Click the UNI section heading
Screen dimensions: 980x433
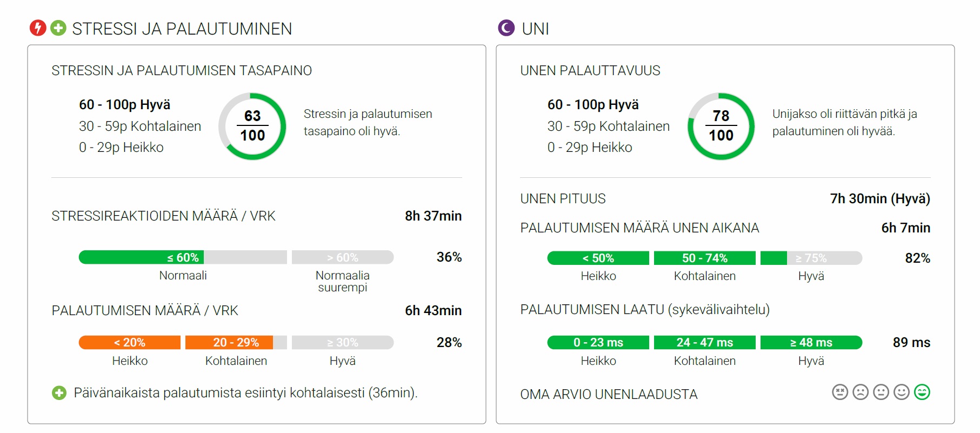(536, 29)
